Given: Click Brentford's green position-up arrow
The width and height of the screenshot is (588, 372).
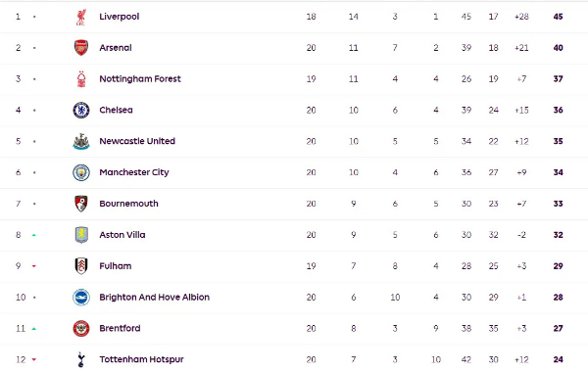Looking at the screenshot, I should pos(33,329).
